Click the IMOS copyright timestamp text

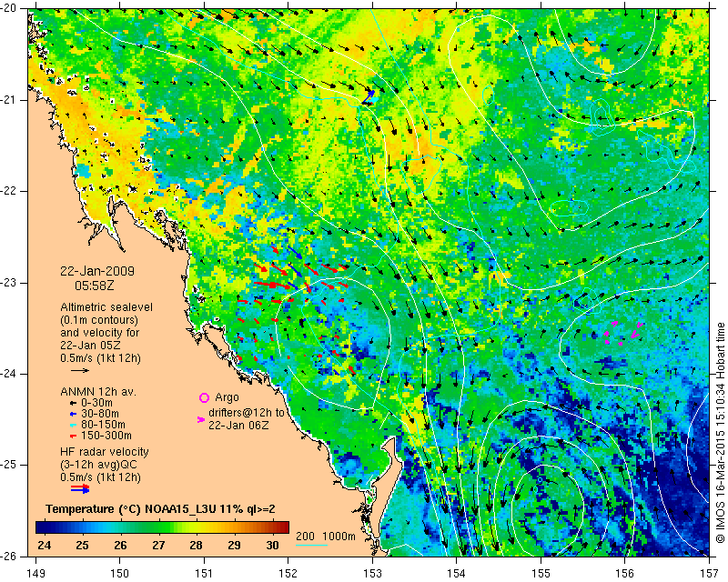pyautogui.click(x=720, y=433)
